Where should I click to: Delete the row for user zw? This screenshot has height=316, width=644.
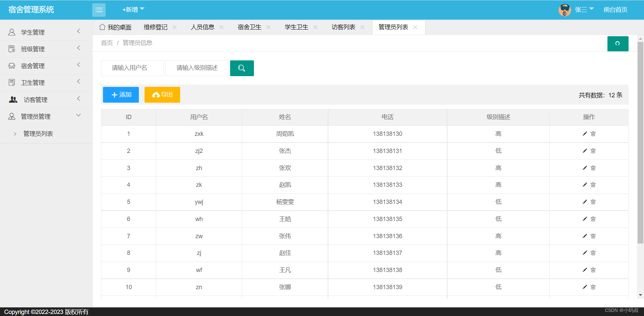(593, 236)
